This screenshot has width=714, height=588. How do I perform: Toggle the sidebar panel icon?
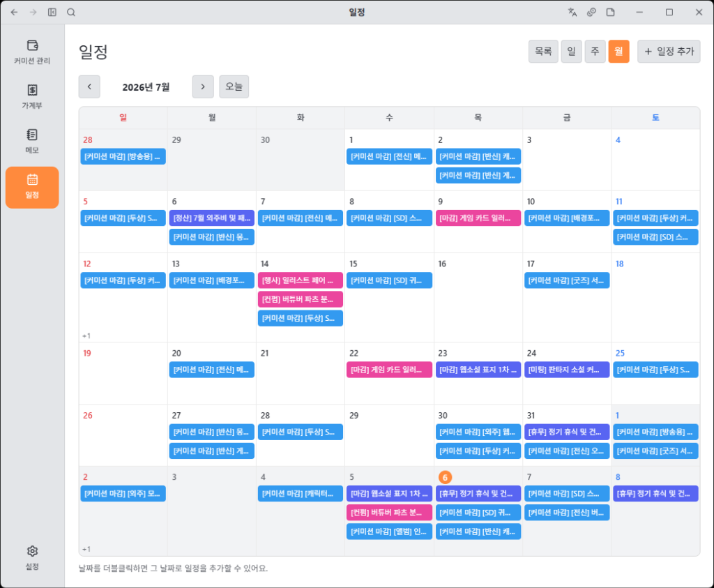(x=52, y=13)
